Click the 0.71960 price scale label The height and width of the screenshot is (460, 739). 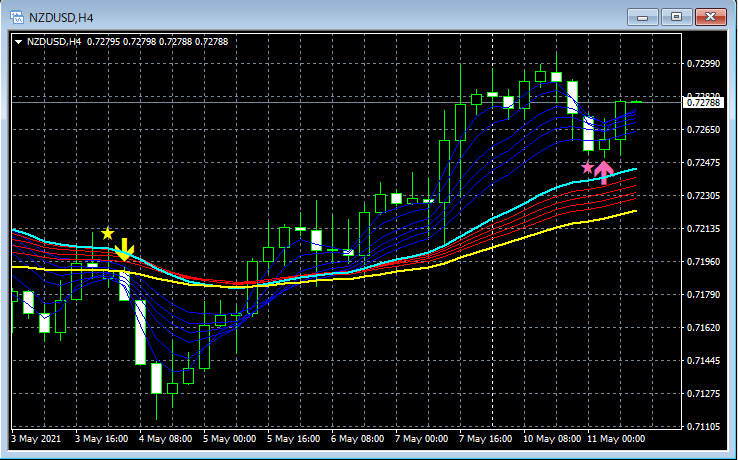coord(704,262)
